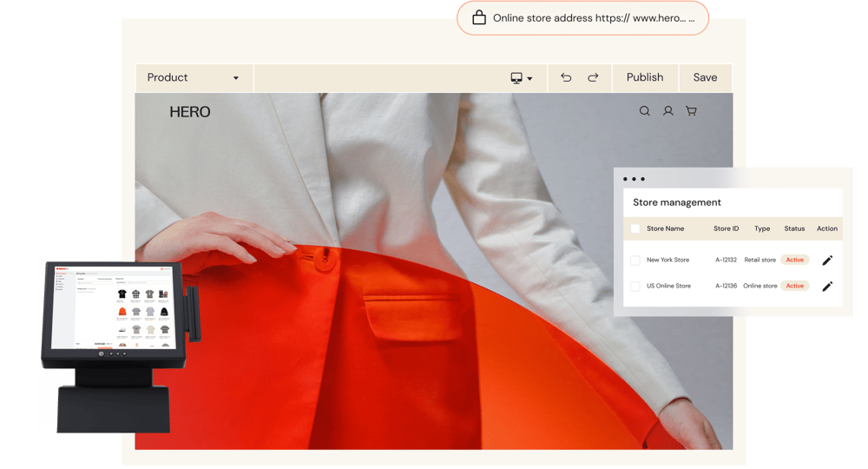Screen dimensions: 868x469
Task: Click store ID A-12136
Action: [726, 286]
